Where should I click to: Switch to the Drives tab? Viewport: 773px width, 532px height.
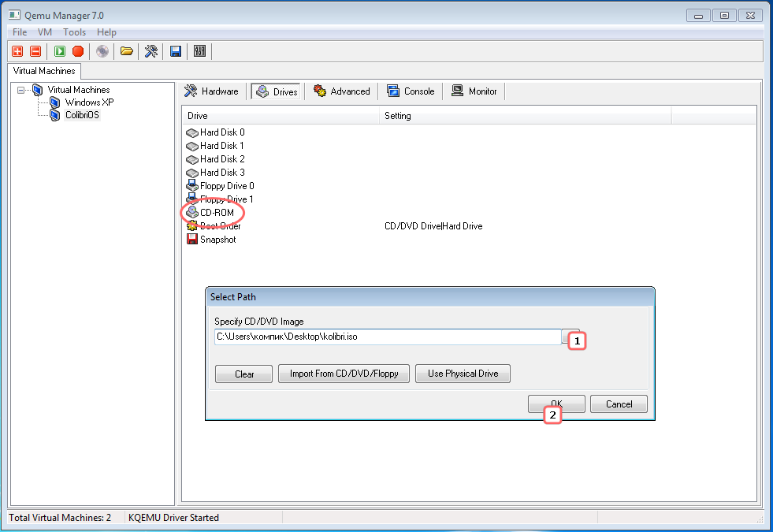pos(277,91)
